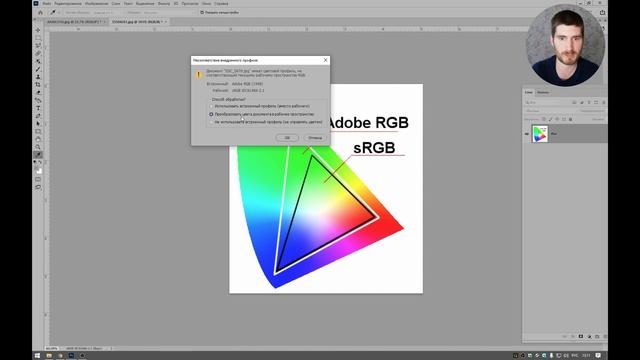This screenshot has width=640, height=360.
Task: Add layer mask icon
Action: pos(581,337)
